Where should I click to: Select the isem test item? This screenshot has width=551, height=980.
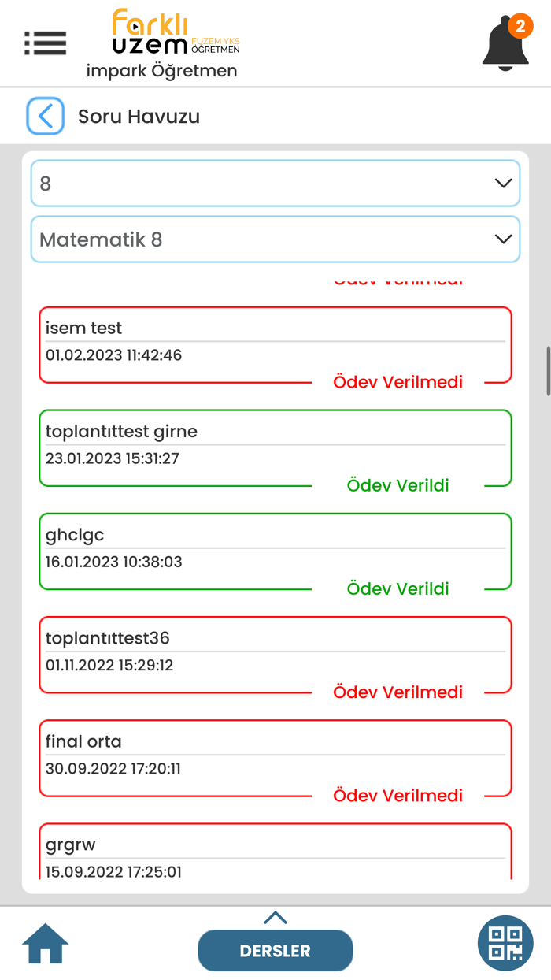coord(275,344)
